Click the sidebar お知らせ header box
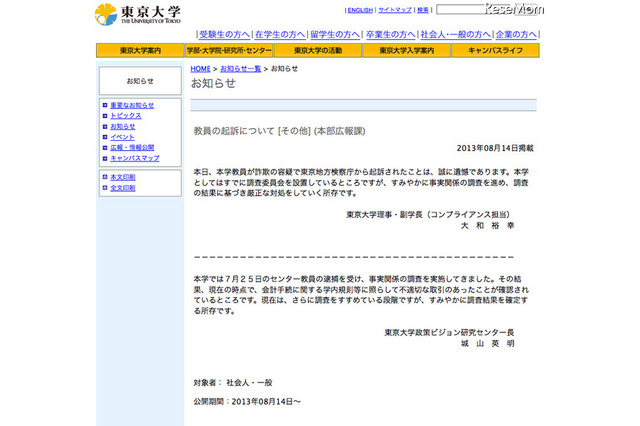The image size is (640, 426). 140,81
